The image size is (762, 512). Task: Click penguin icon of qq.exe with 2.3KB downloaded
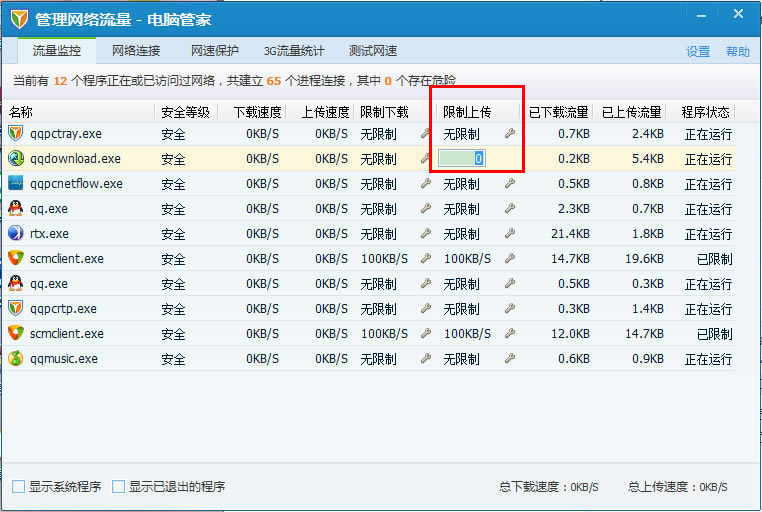(16, 208)
